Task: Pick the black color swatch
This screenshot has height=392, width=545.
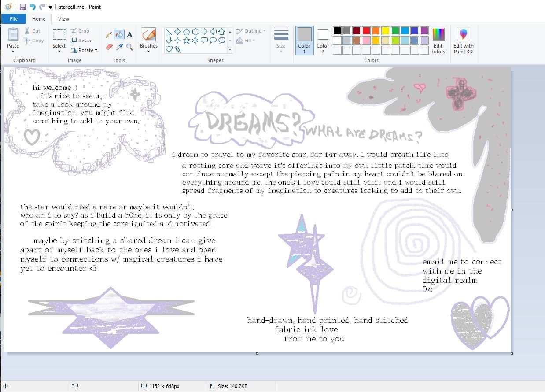Action: click(337, 31)
